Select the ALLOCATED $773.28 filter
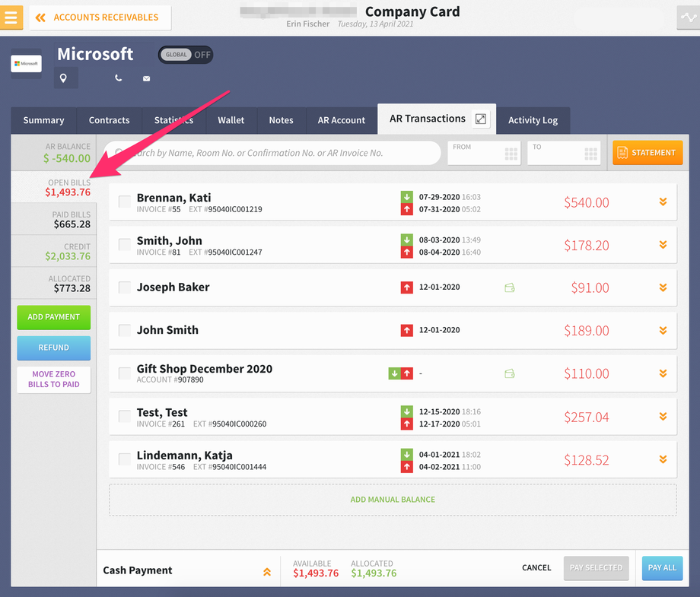The height and width of the screenshot is (597, 700). [53, 284]
